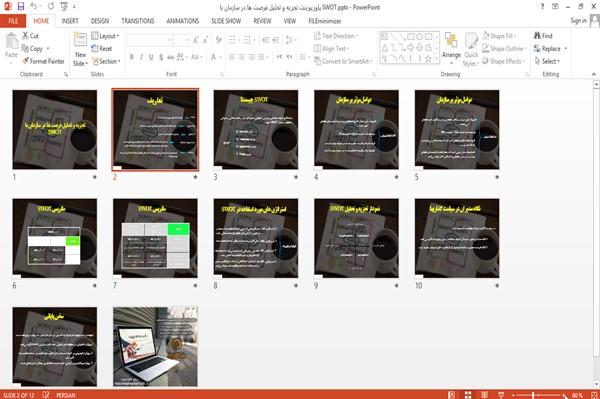This screenshot has height=399, width=600.
Task: Click the Copy button
Action: (x=33, y=49)
